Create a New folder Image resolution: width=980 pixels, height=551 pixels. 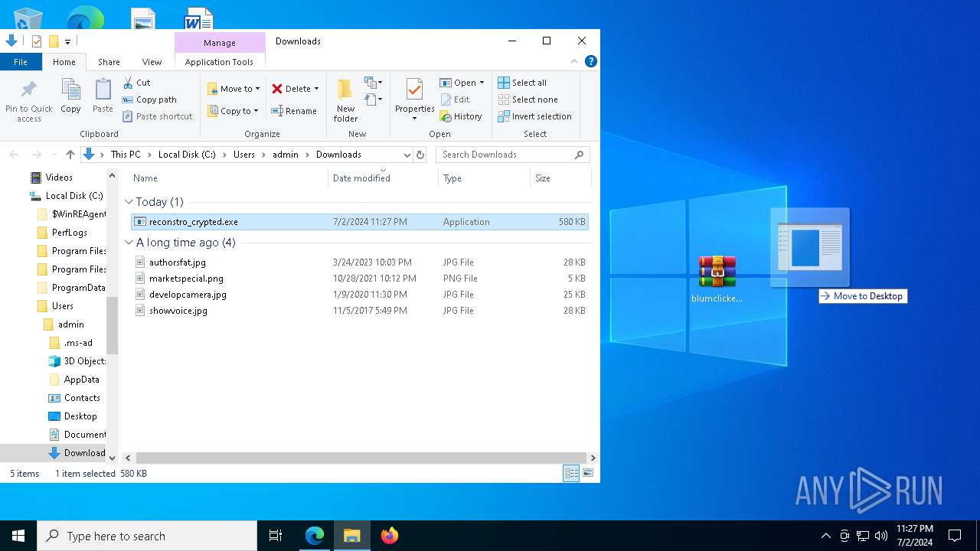[x=345, y=100]
